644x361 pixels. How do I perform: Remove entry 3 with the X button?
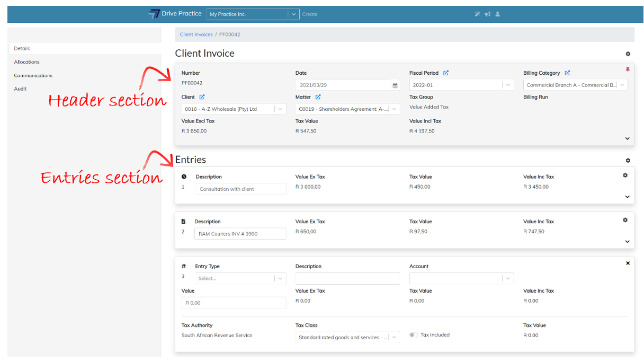click(628, 263)
